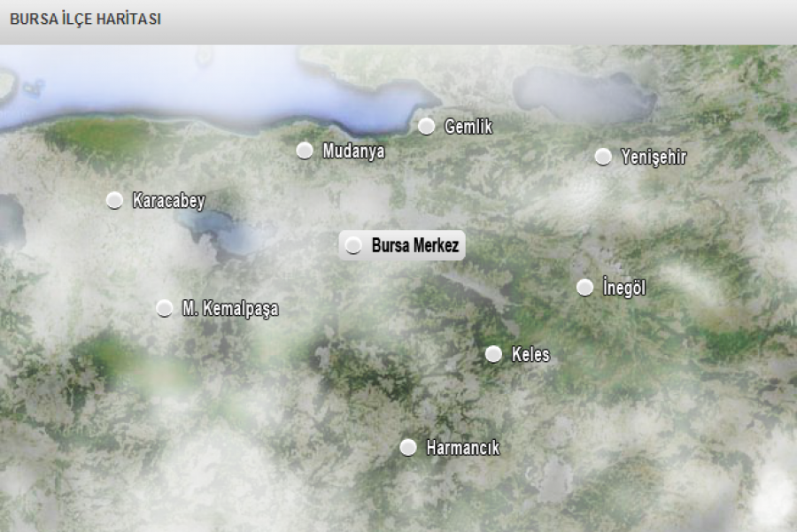
Task: Open the Yenişehir district label
Action: pyautogui.click(x=654, y=157)
